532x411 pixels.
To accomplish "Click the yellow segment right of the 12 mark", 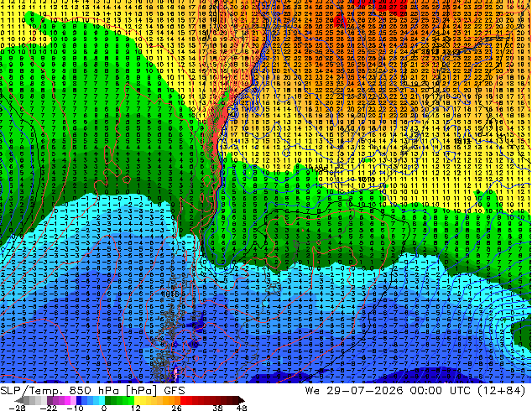I will point(137,400).
